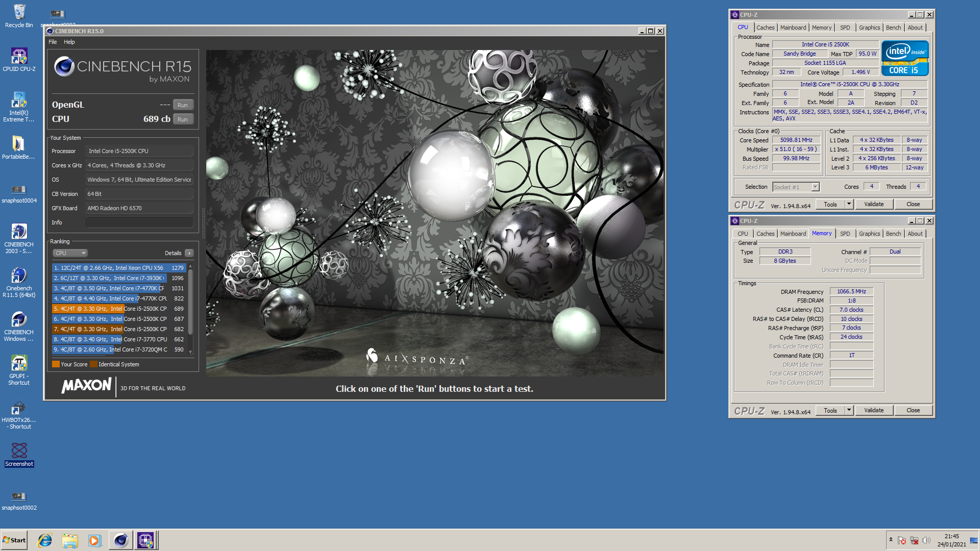Image resolution: width=980 pixels, height=551 pixels.
Task: Click the Start button
Action: [14, 540]
